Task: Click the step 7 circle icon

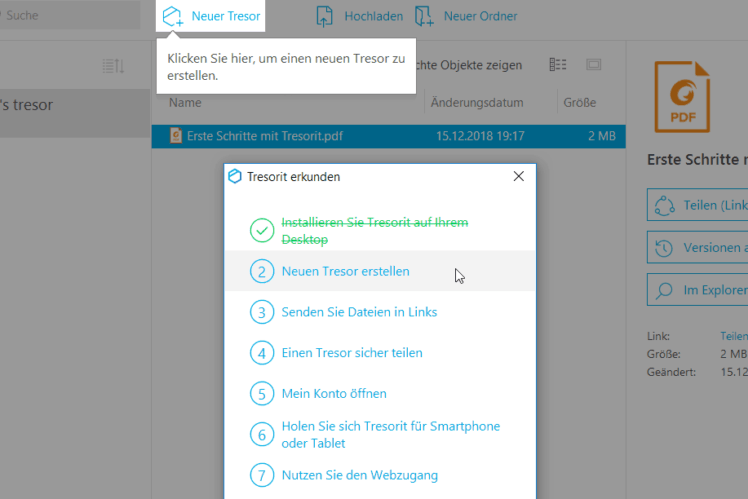Action: pyautogui.click(x=262, y=475)
